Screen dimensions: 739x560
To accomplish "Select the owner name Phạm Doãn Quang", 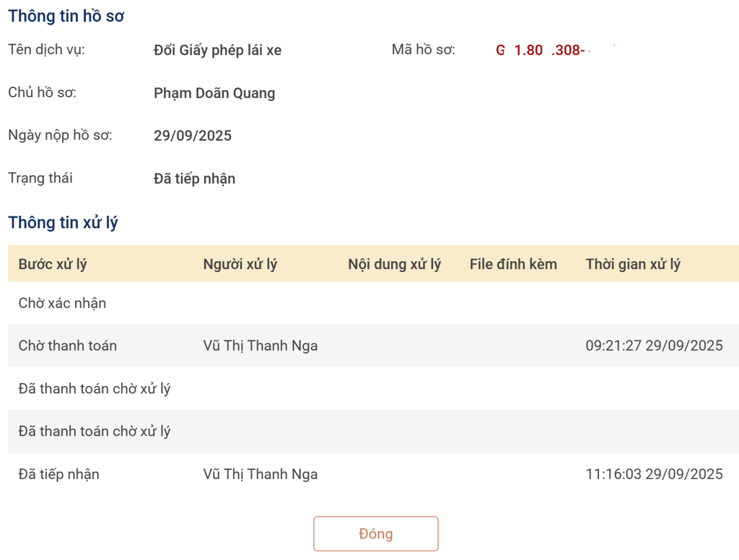I will tap(214, 93).
